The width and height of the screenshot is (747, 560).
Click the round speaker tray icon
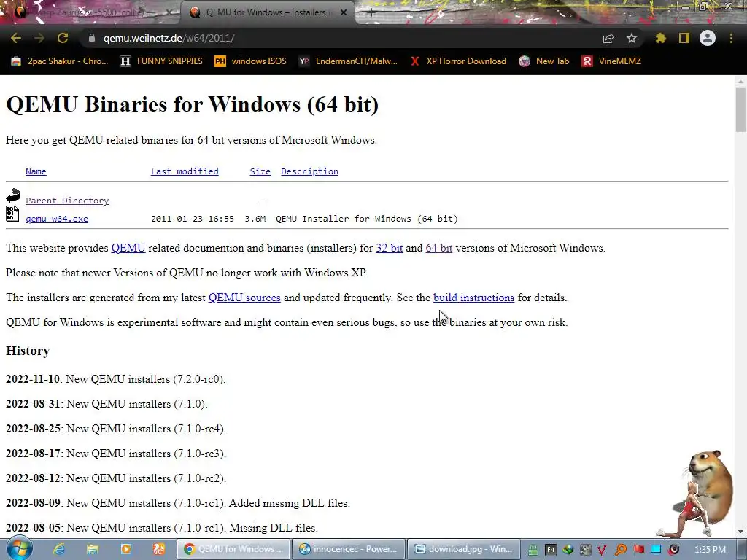673,550
